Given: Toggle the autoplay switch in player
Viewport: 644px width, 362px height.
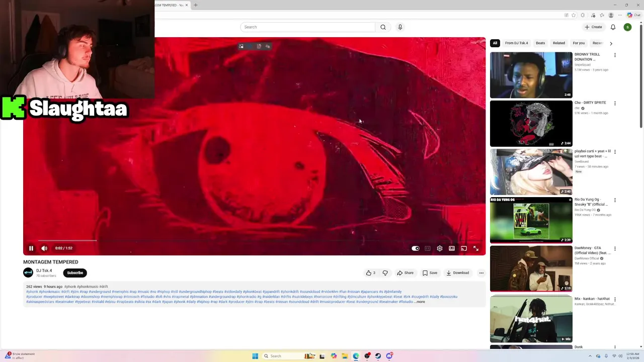Looking at the screenshot, I should (416, 248).
